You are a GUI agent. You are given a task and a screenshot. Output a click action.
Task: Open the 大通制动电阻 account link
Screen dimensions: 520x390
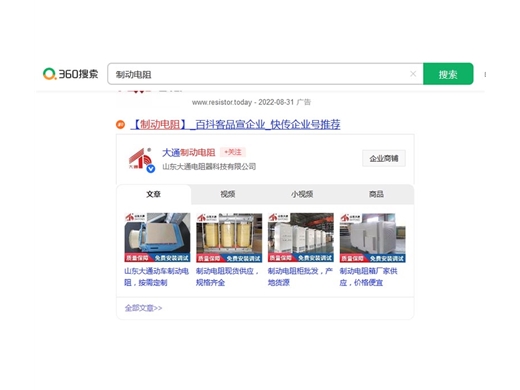point(189,153)
